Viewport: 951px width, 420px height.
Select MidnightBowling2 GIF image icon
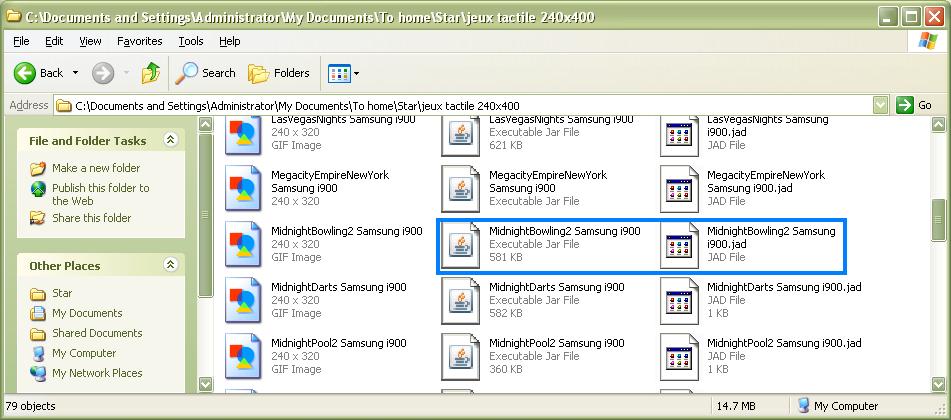click(243, 244)
